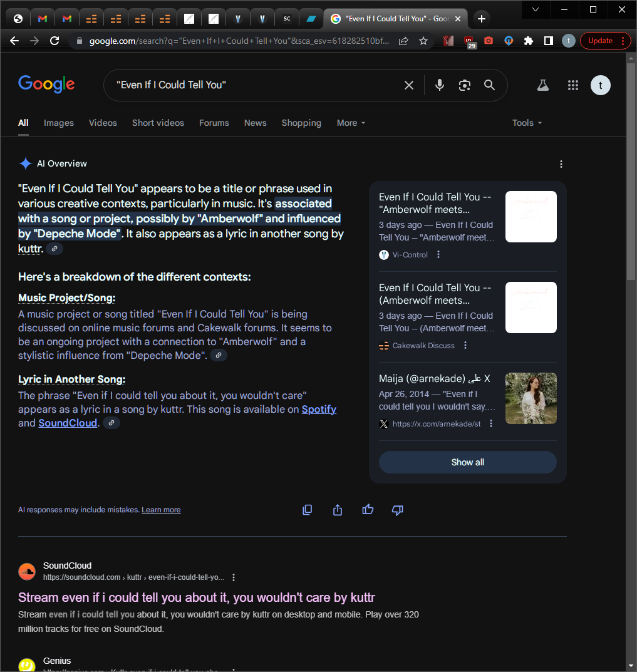
Task: Give thumbs down to AI Overview
Action: [398, 510]
